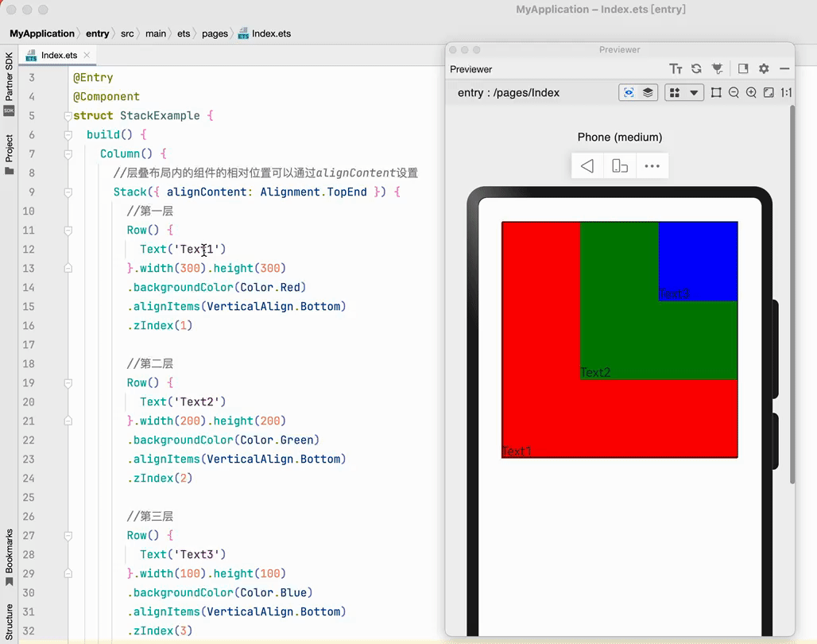
Task: Click the @Component decorator on line 4
Action: 106,96
